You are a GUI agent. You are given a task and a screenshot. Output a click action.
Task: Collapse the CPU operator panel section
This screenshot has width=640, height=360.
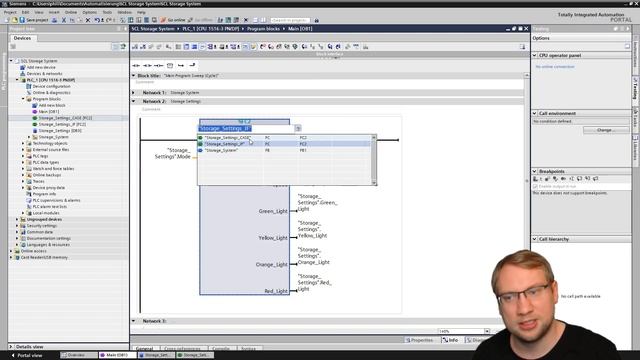tap(534, 55)
